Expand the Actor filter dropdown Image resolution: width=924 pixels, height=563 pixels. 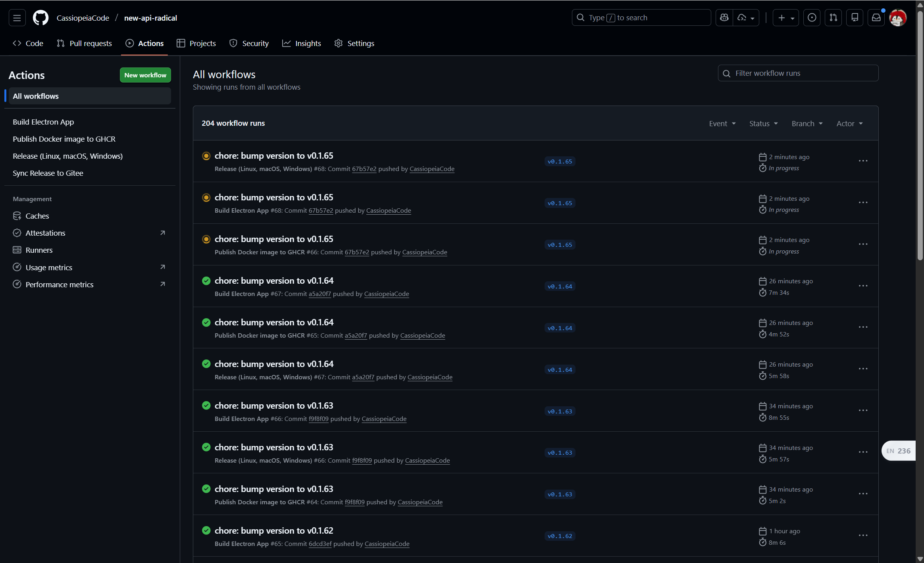tap(850, 123)
